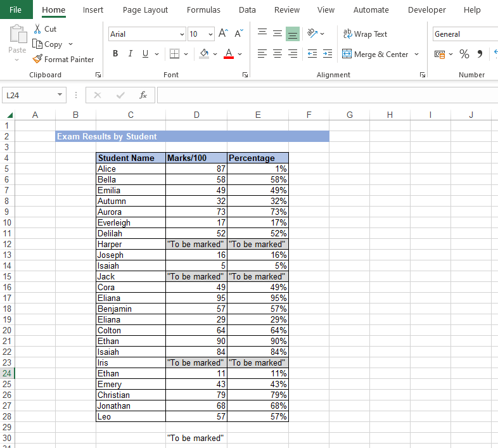This screenshot has width=498, height=448.
Task: Open the File menu
Action: coord(16,10)
